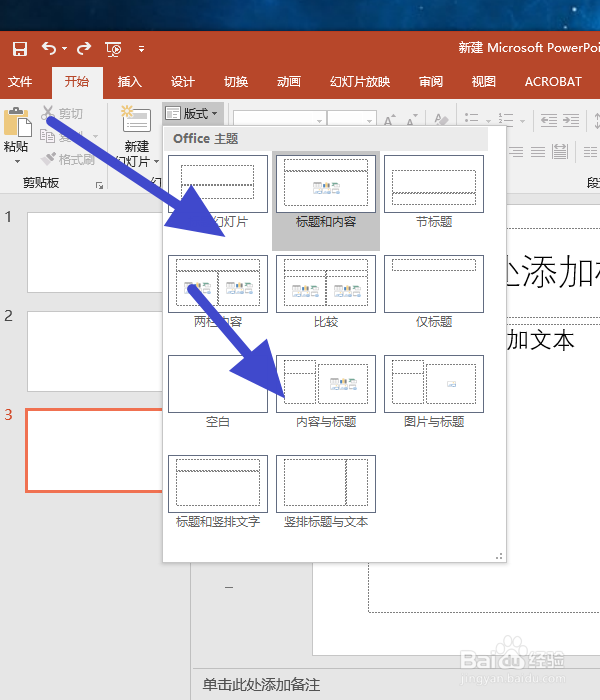Viewport: 600px width, 700px height.
Task: Select slide 2 thumbnail
Action: tap(95, 351)
